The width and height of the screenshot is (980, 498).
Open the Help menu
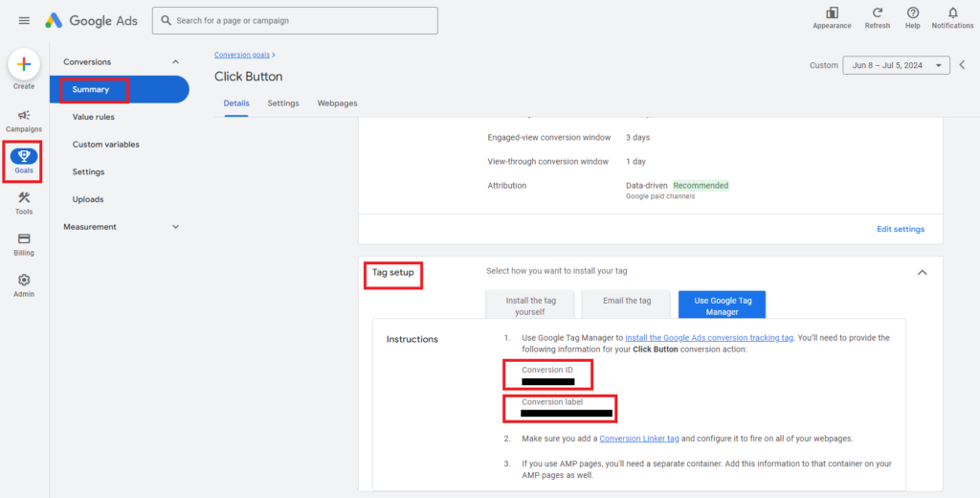(x=912, y=18)
